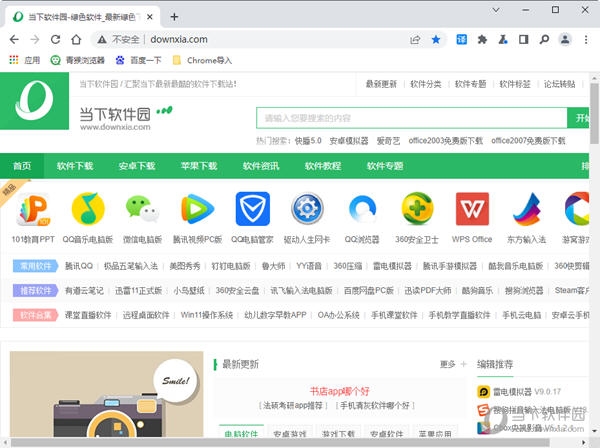Select 软件专题 in navigation bar
The width and height of the screenshot is (600, 448).
point(385,166)
